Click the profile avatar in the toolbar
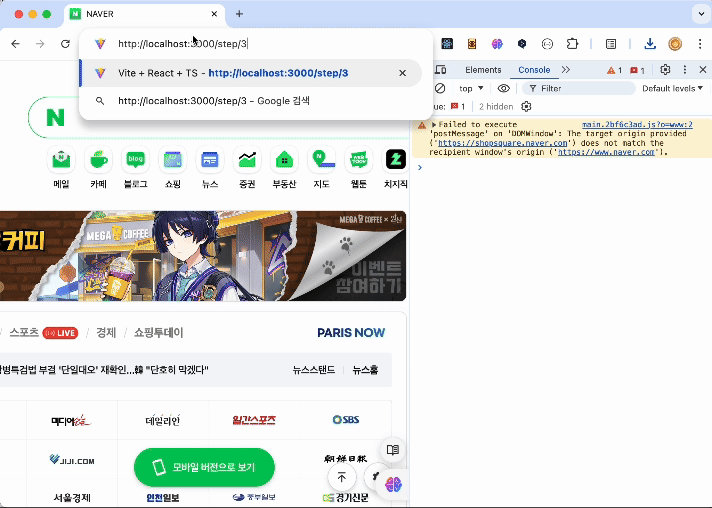The width and height of the screenshot is (712, 508). click(x=675, y=44)
